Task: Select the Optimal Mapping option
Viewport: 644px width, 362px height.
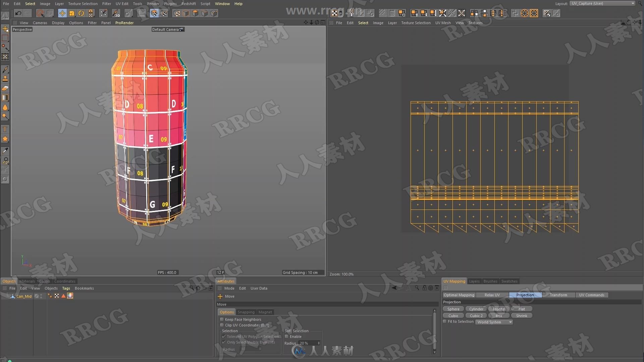Action: 458,295
